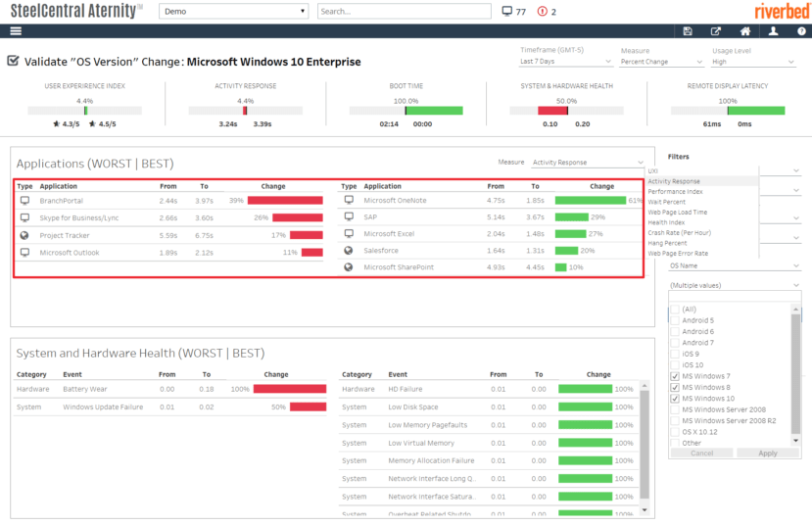This screenshot has width=812, height=526.
Task: Go to home via house icon
Action: [x=745, y=31]
